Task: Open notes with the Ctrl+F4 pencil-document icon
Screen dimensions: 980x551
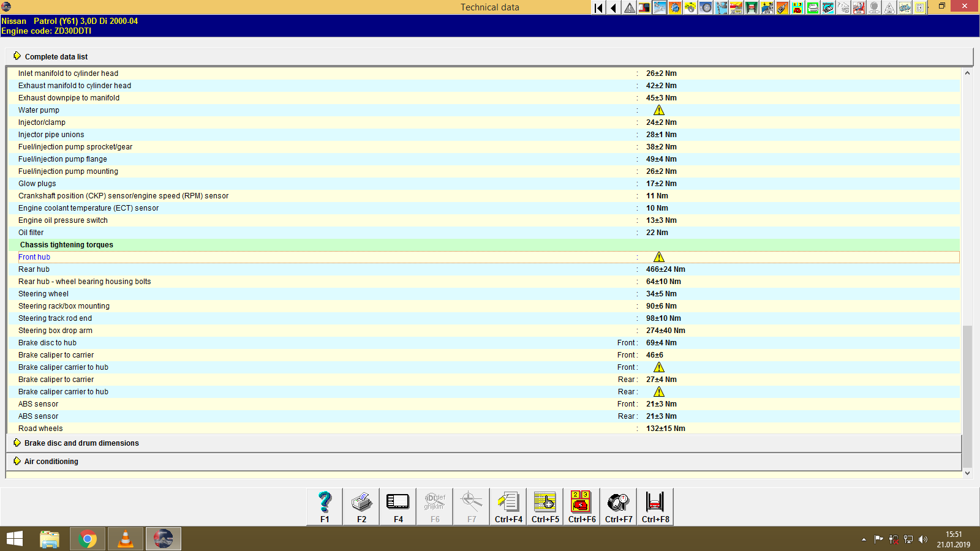Action: click(x=508, y=506)
